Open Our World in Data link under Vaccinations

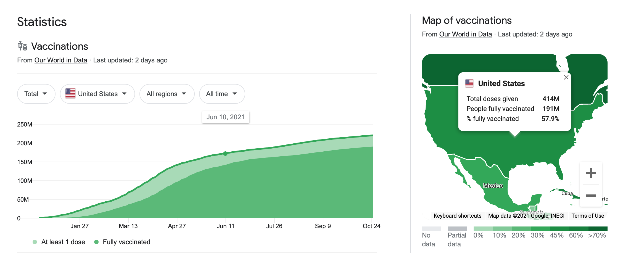[x=60, y=60]
